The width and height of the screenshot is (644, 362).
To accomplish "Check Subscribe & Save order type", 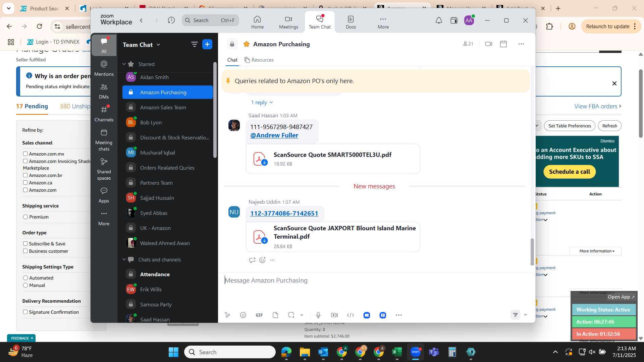I will tap(25, 244).
